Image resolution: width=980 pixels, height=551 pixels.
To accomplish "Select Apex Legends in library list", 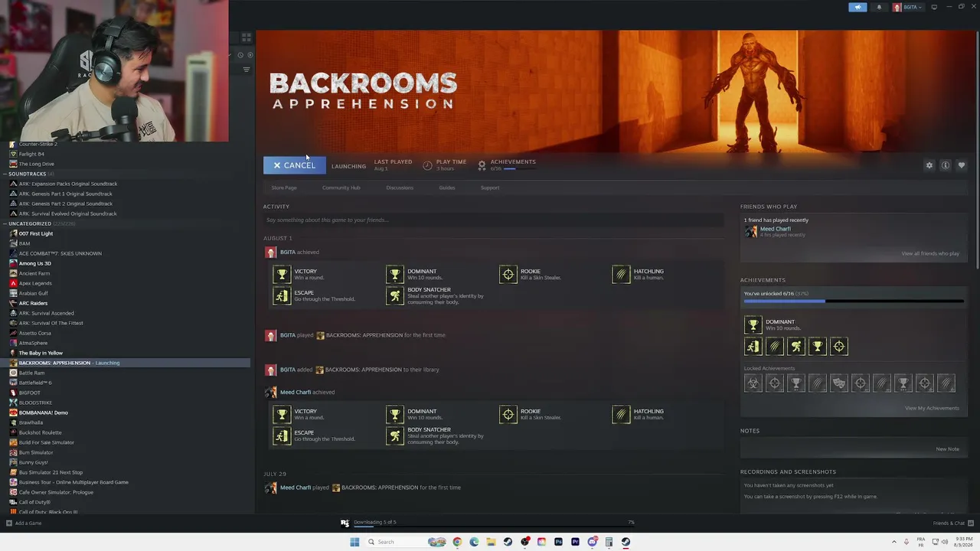I will (x=35, y=283).
